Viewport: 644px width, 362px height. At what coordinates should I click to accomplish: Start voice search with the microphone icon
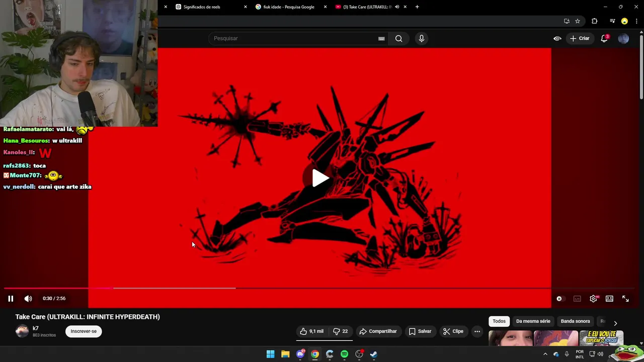(x=422, y=38)
